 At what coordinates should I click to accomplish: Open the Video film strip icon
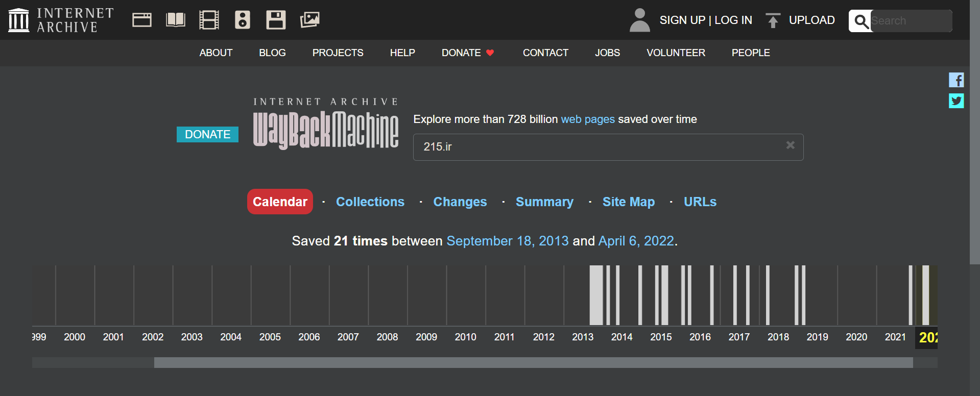click(209, 20)
